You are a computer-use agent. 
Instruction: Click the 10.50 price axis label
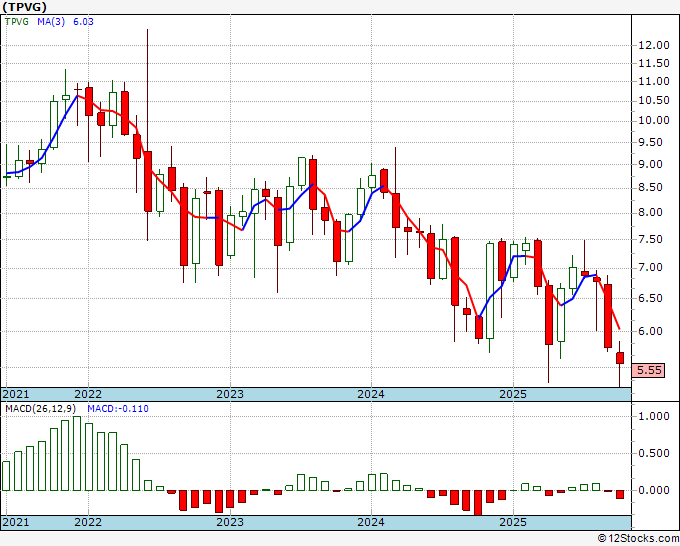(x=654, y=100)
